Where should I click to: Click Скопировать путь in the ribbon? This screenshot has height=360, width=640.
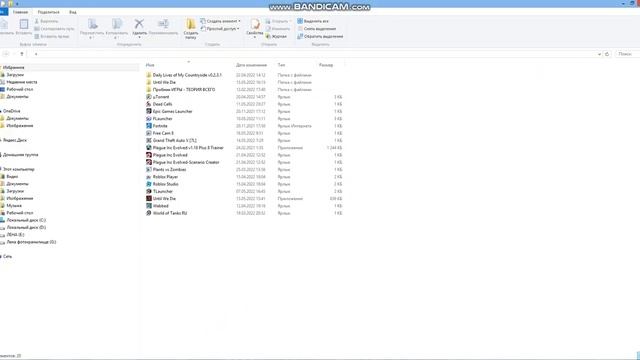(x=54, y=29)
